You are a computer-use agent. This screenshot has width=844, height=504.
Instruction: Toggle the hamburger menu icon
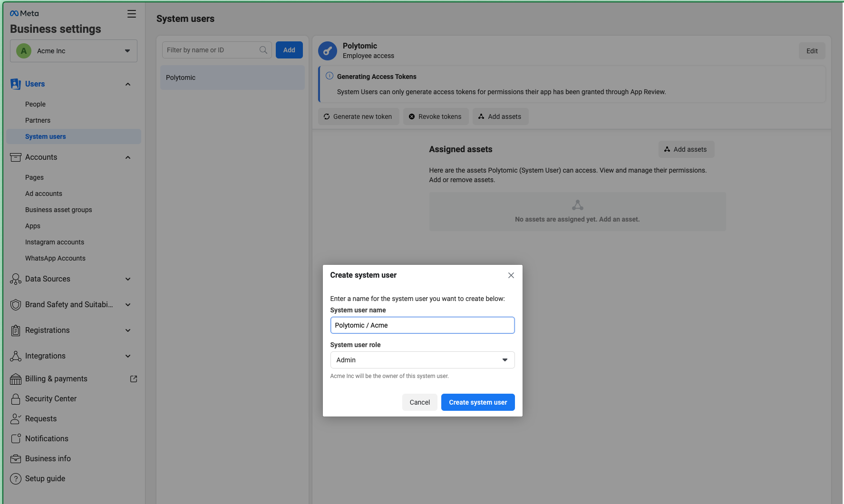click(x=132, y=14)
